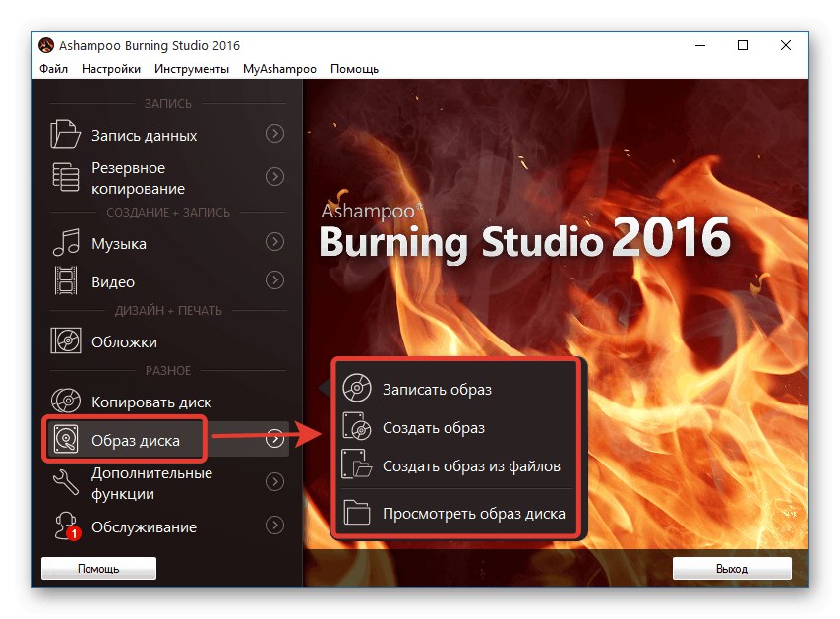Select the Копировать диск label
The width and height of the screenshot is (840, 619).
click(x=151, y=402)
